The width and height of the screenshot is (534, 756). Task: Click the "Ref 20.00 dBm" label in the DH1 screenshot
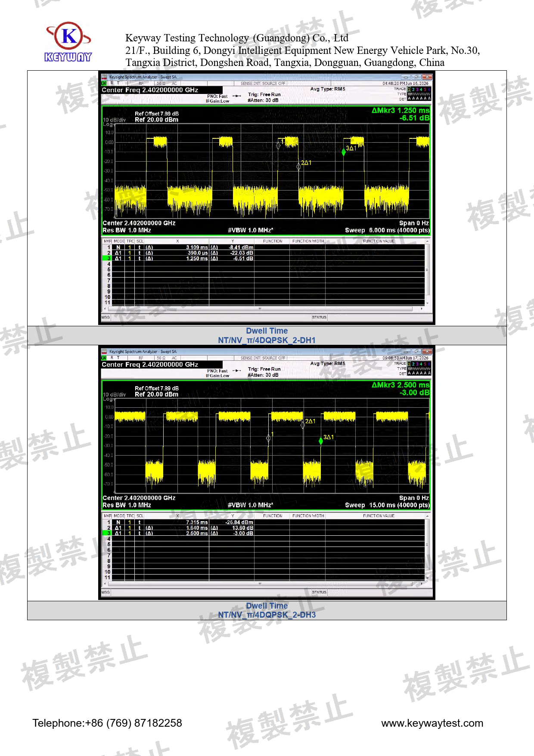tap(156, 120)
